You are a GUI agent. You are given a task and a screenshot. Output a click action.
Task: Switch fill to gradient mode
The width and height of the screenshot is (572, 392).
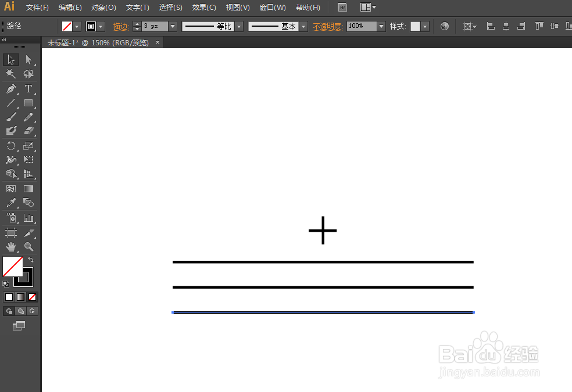[x=20, y=297]
